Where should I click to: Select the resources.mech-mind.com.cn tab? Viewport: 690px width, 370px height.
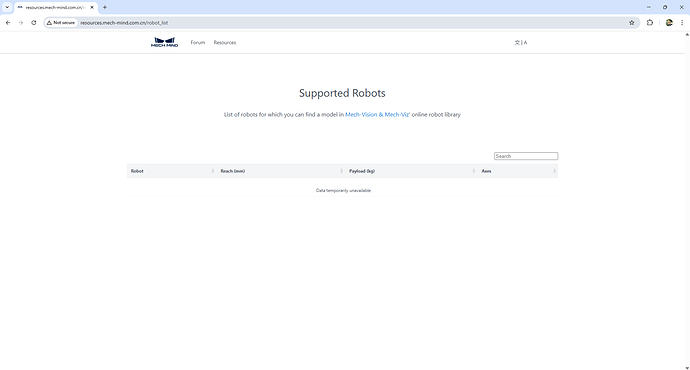pos(56,7)
